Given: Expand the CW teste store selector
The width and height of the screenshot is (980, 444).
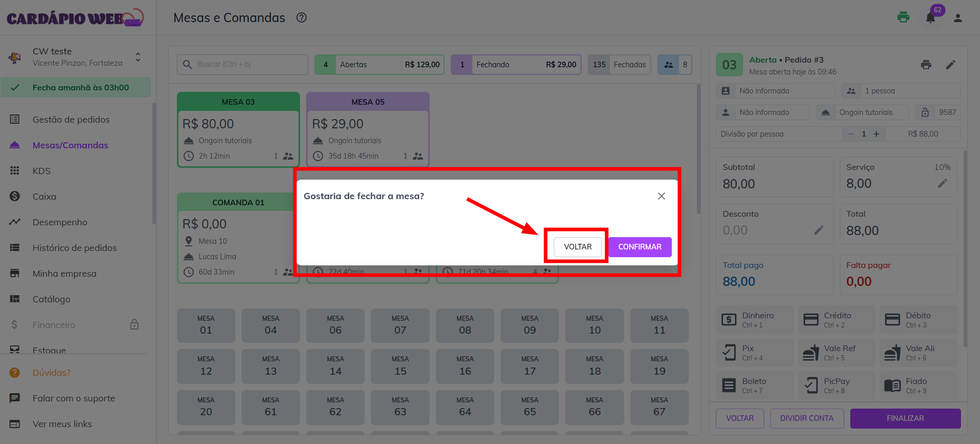Looking at the screenshot, I should (x=137, y=57).
